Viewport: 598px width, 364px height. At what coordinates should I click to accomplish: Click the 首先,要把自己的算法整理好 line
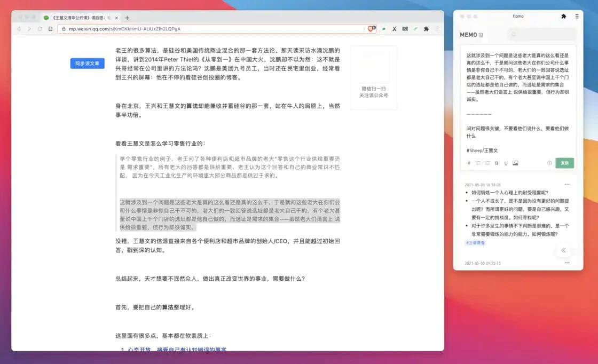tap(156, 307)
